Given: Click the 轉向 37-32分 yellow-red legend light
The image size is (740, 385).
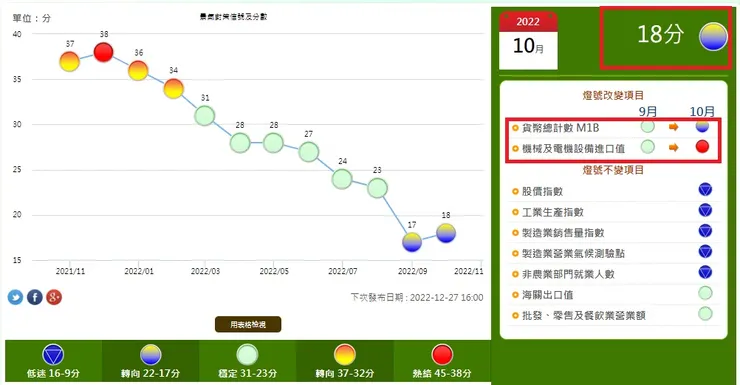Looking at the screenshot, I should click(x=345, y=355).
